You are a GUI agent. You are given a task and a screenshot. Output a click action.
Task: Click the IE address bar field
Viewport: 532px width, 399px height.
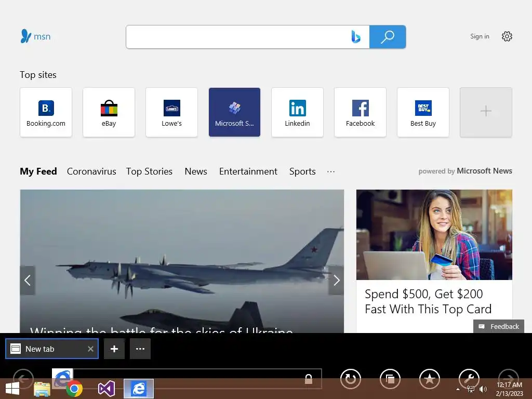(197, 379)
